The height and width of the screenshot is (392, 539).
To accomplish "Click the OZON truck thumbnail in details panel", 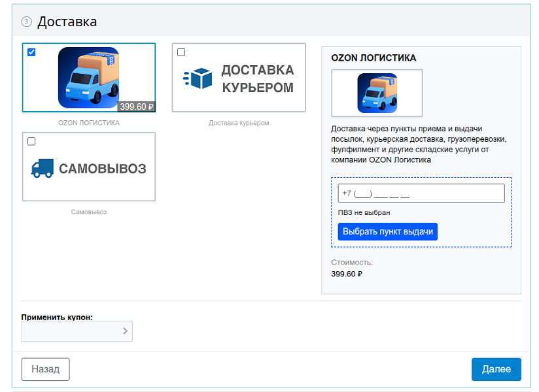I will [x=377, y=93].
